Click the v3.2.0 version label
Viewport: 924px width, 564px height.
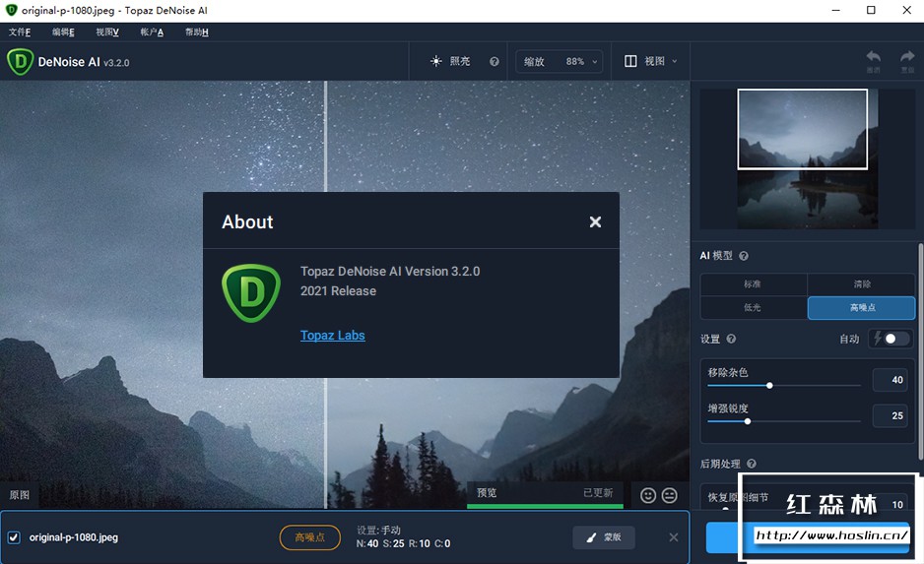116,63
